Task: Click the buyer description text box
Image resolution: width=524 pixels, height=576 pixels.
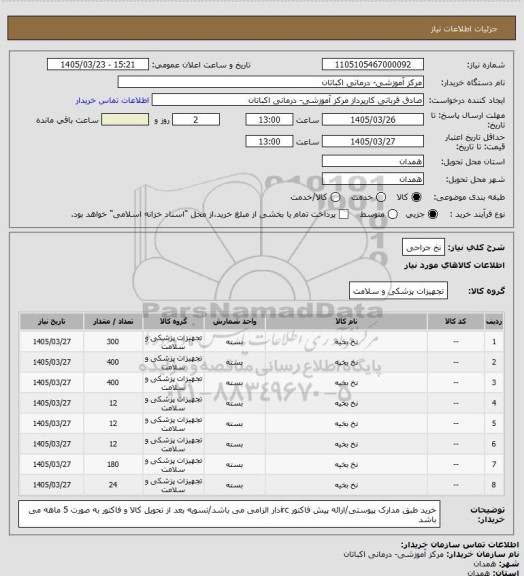Action: click(x=229, y=514)
